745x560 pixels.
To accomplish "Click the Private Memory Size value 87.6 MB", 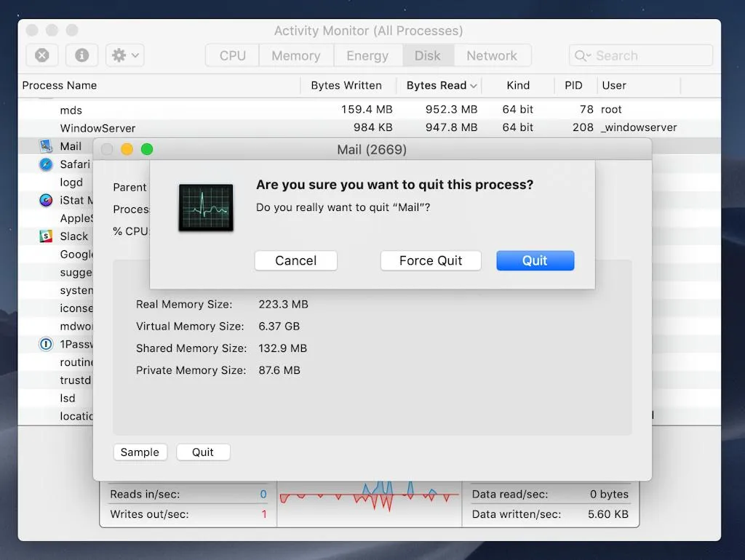I will coord(279,370).
